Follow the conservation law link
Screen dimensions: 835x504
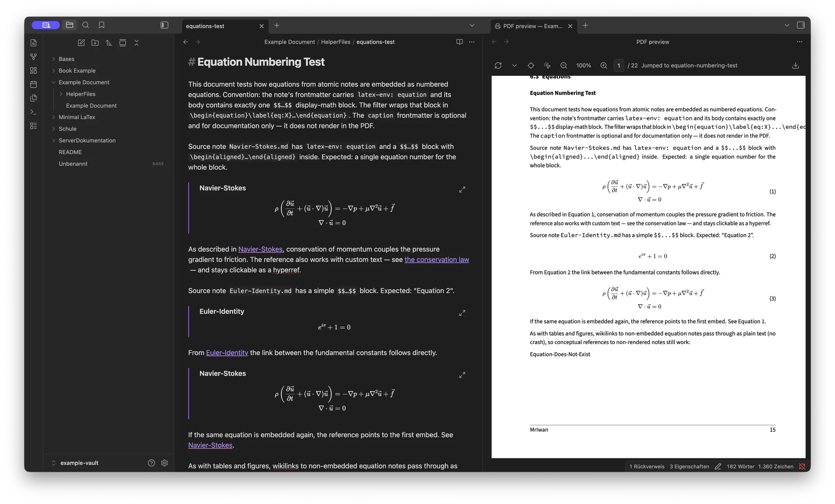(x=437, y=260)
